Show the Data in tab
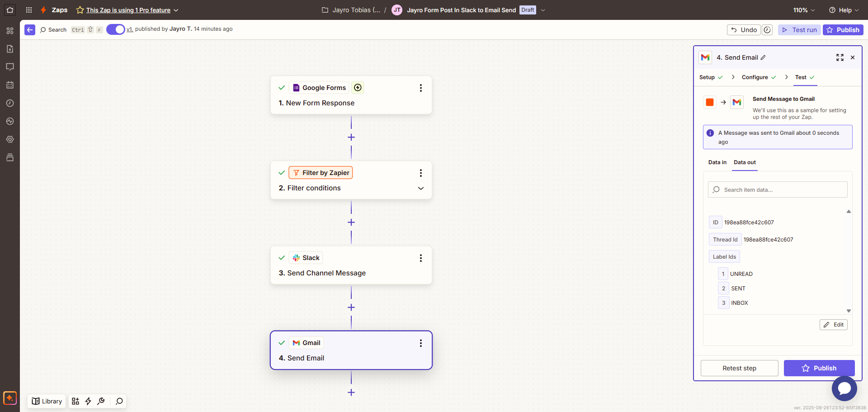Viewport: 868px width, 412px height. [x=717, y=162]
